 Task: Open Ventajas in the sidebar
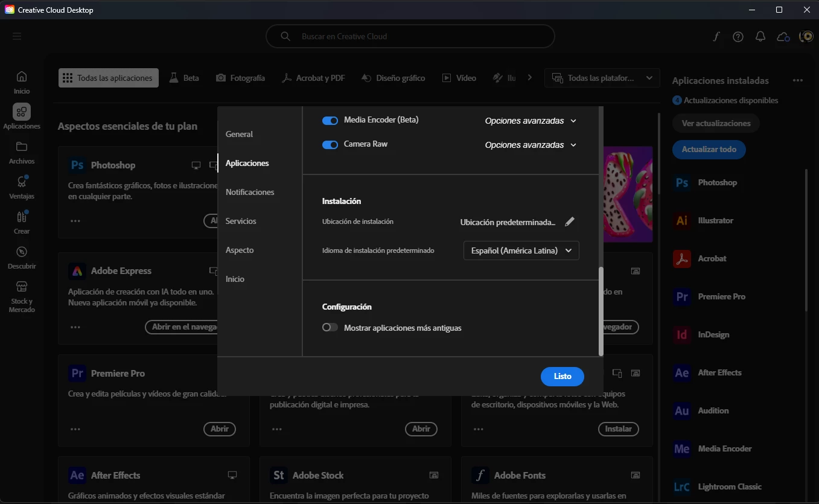(22, 188)
